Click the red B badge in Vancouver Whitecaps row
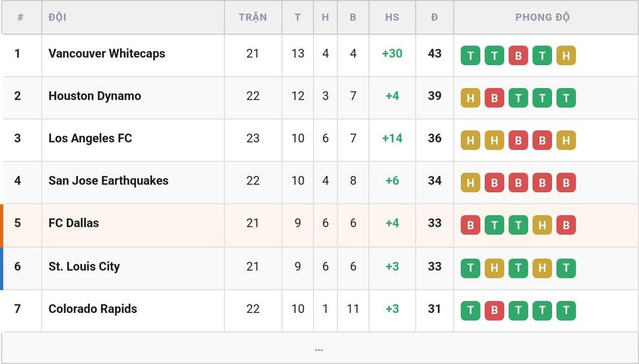 click(518, 56)
